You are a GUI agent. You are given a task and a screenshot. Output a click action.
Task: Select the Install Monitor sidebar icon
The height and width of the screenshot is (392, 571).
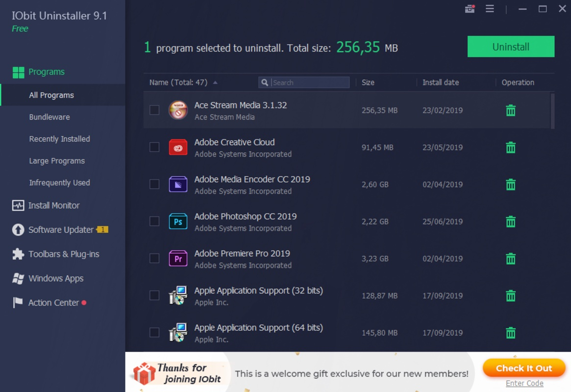pos(18,205)
